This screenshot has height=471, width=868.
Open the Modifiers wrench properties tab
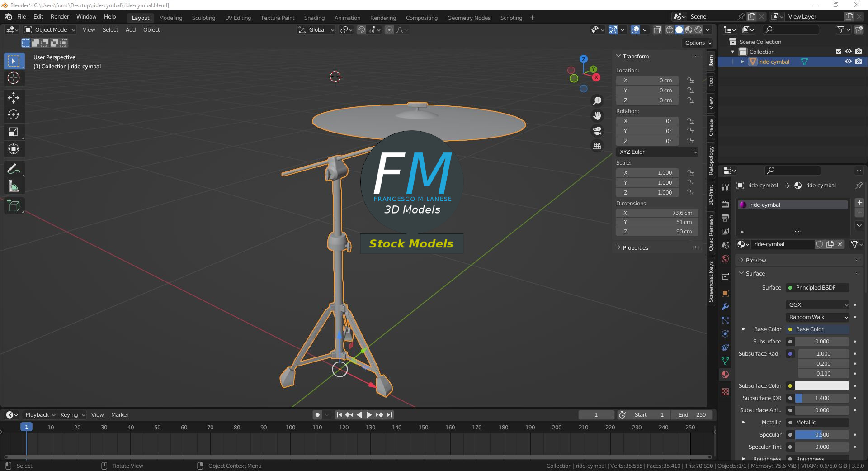click(x=725, y=306)
